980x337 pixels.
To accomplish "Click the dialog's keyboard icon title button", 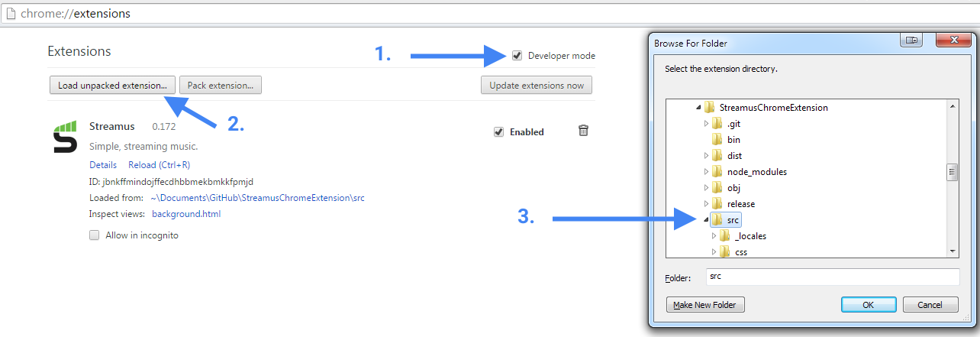I will [x=911, y=40].
